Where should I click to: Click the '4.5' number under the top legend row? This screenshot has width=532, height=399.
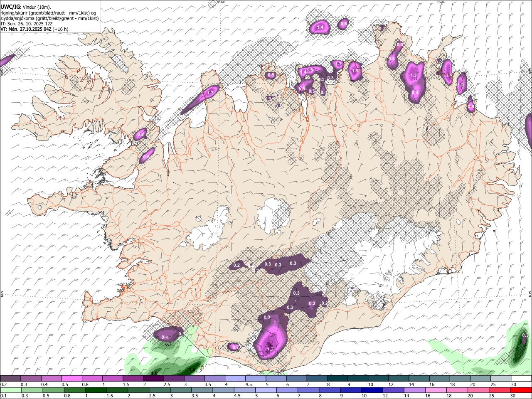pos(249,384)
